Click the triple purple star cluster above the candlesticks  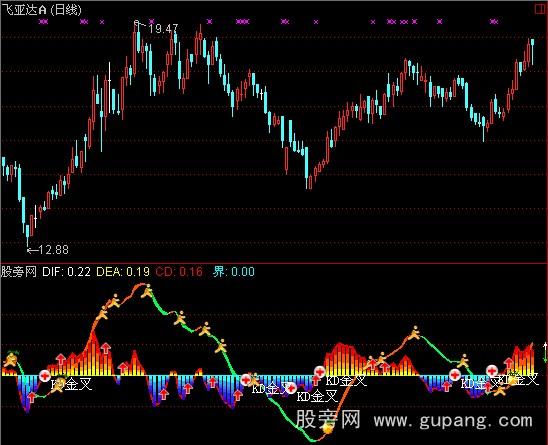[243, 22]
